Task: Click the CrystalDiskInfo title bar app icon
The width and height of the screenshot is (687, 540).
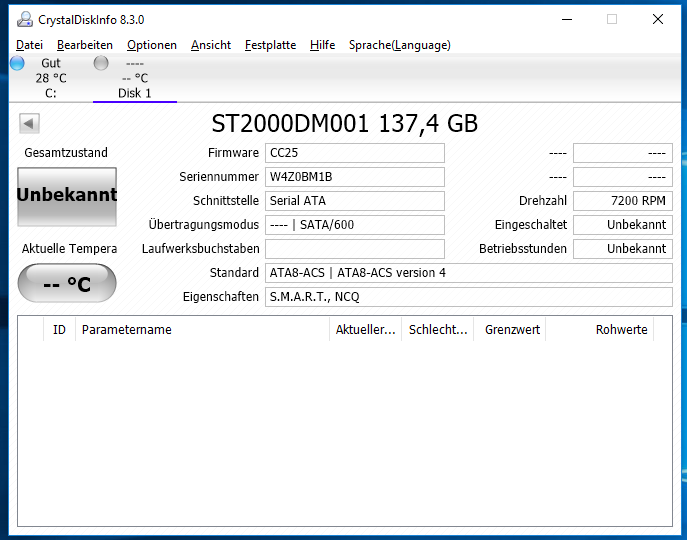Action: click(x=25, y=19)
